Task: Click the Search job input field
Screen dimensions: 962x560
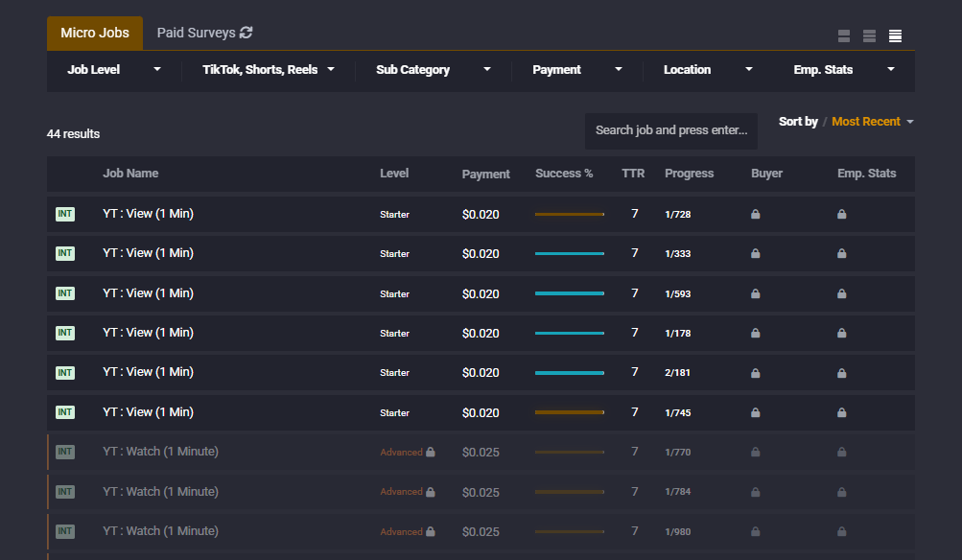Action: (670, 130)
